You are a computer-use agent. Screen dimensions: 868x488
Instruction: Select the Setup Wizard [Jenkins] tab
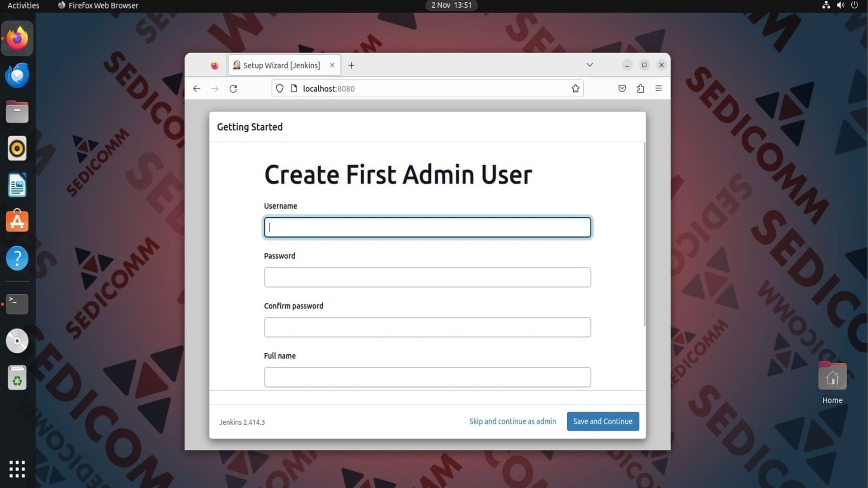coord(284,66)
